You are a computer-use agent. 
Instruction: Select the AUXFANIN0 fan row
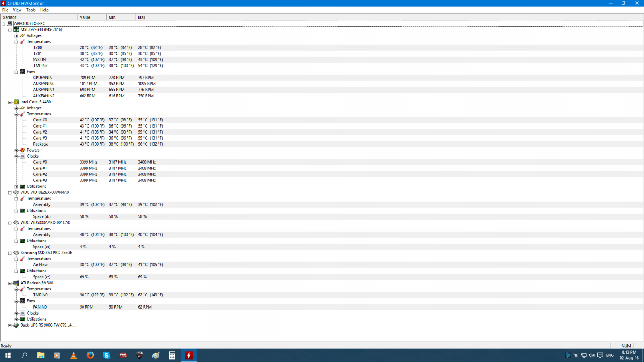tap(322, 84)
